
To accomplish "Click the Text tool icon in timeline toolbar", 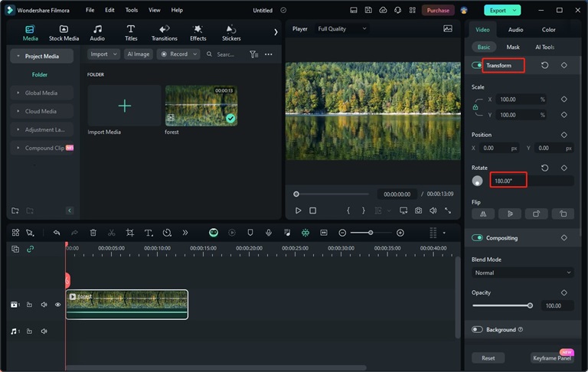I will (x=149, y=233).
